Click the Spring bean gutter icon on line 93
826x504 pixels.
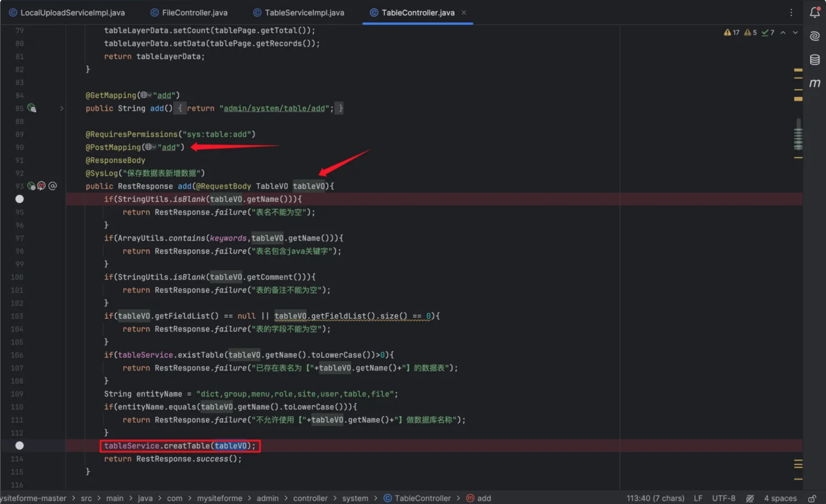[41, 186]
